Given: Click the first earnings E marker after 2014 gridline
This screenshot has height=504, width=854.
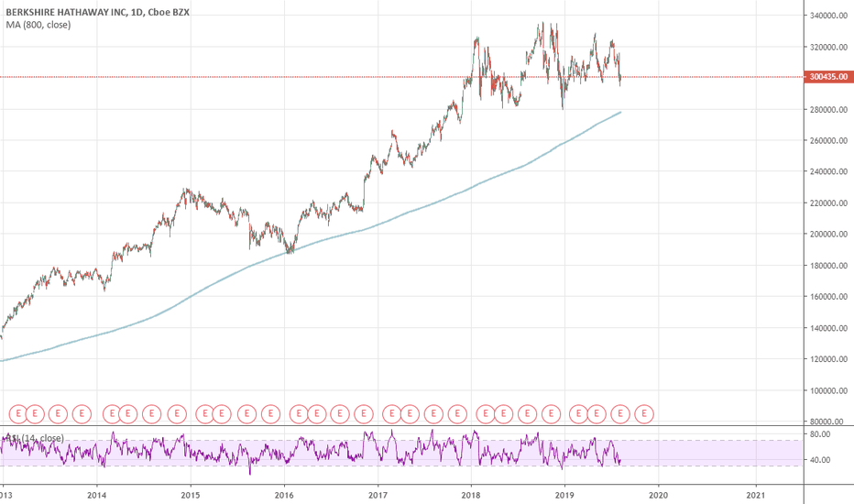Looking at the screenshot, I should click(x=112, y=414).
